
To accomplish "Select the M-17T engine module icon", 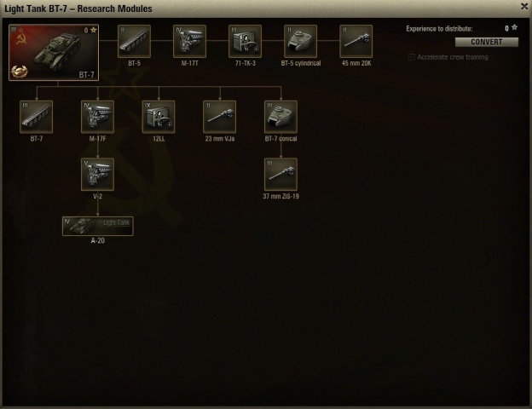I will tap(189, 42).
